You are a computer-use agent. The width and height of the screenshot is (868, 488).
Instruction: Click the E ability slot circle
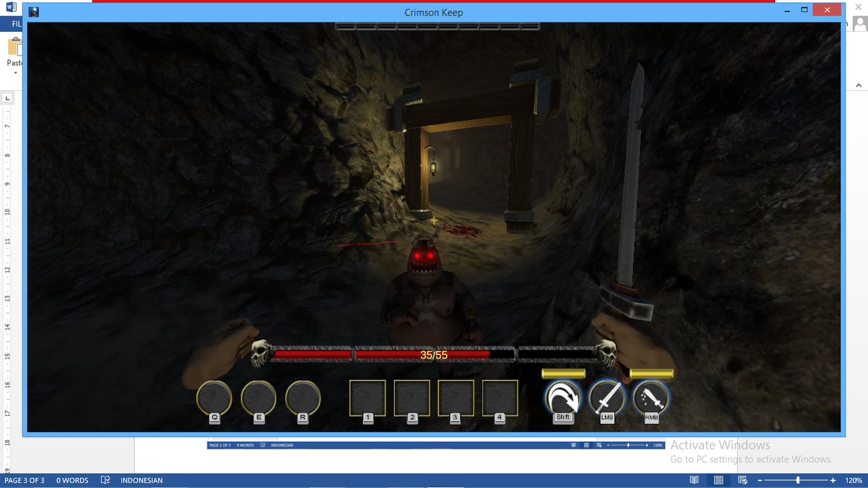[x=258, y=398]
